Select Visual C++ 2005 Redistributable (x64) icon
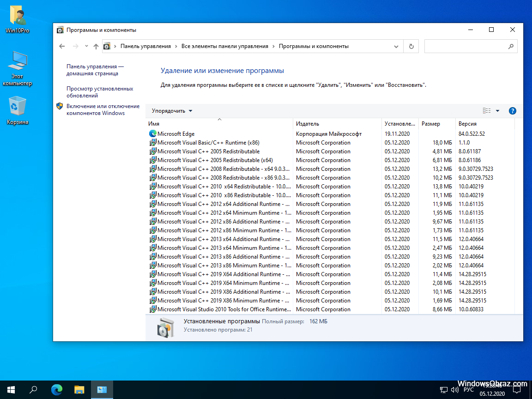This screenshot has width=532, height=399. (x=153, y=160)
